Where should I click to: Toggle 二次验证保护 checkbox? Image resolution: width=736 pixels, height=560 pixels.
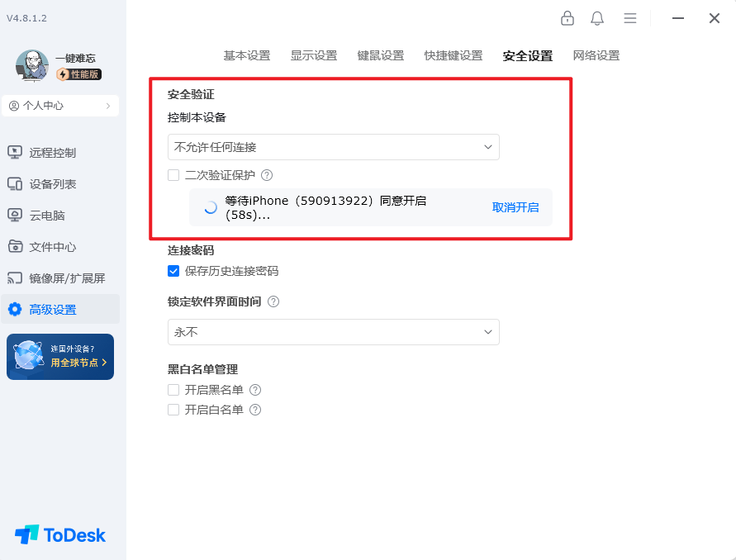tap(173, 175)
